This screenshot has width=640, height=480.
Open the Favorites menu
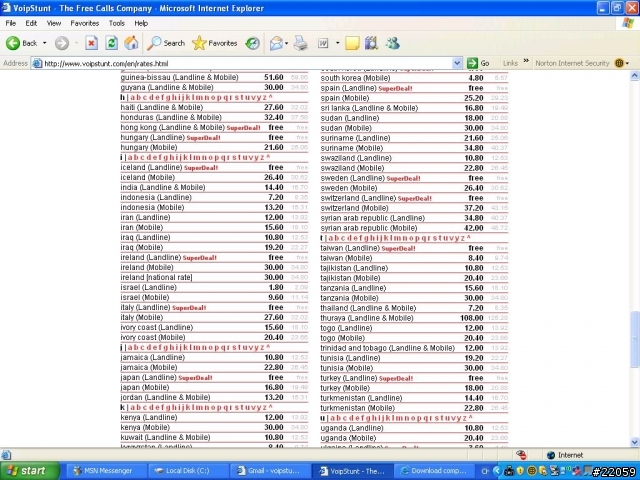pyautogui.click(x=84, y=23)
